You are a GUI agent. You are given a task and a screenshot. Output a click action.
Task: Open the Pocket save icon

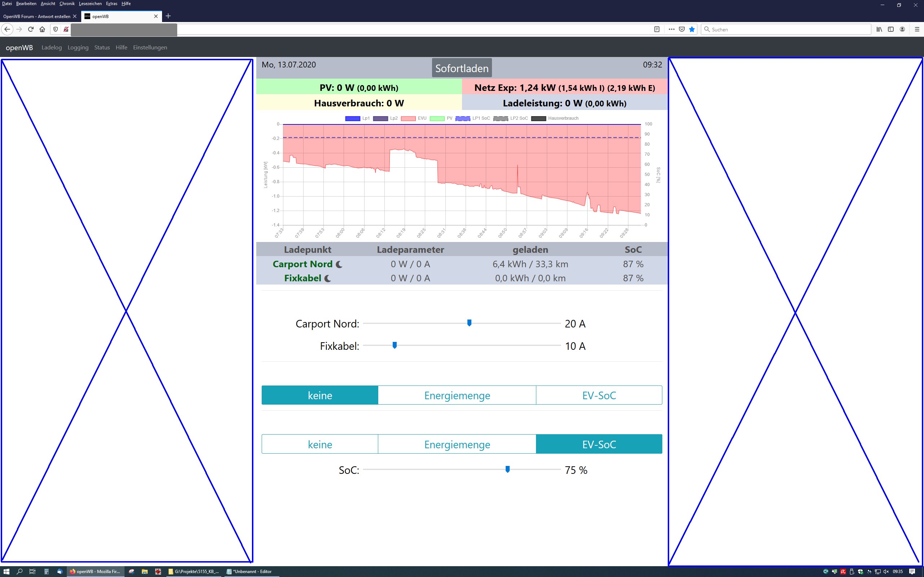[682, 29]
